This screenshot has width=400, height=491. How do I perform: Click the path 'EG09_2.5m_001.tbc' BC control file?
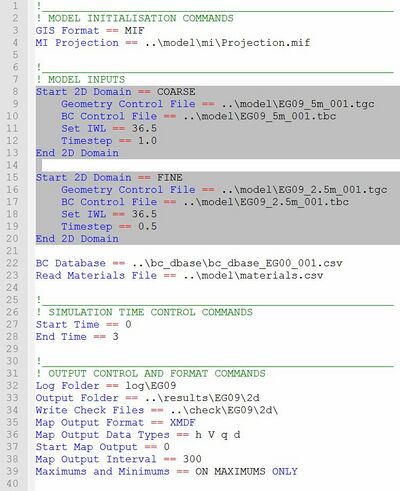tap(294, 202)
